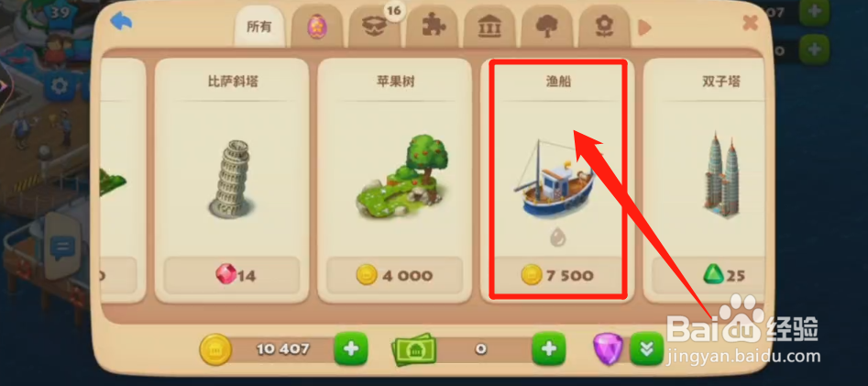This screenshot has height=386, width=868.
Task: Buy 苹果树 for 4 000 coins
Action: point(395,275)
